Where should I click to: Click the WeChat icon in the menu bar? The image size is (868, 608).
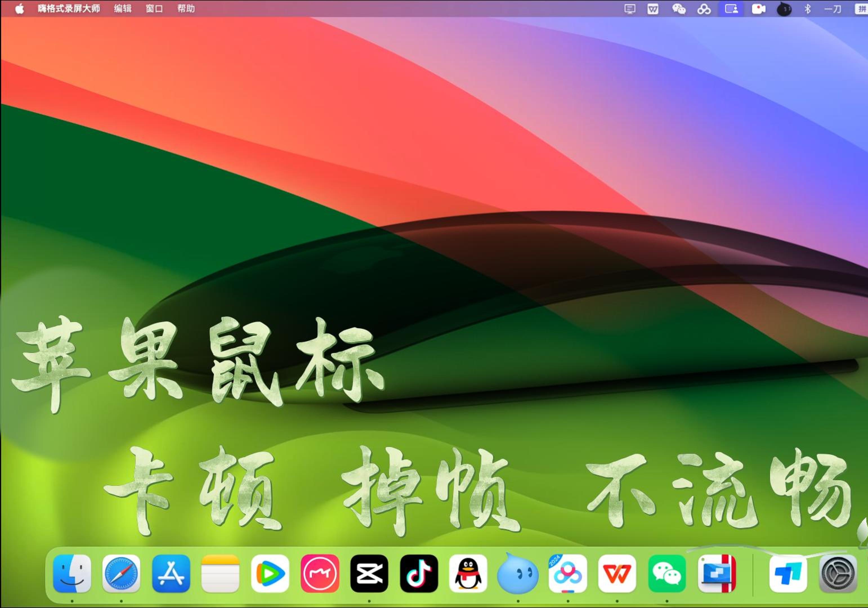click(x=679, y=9)
